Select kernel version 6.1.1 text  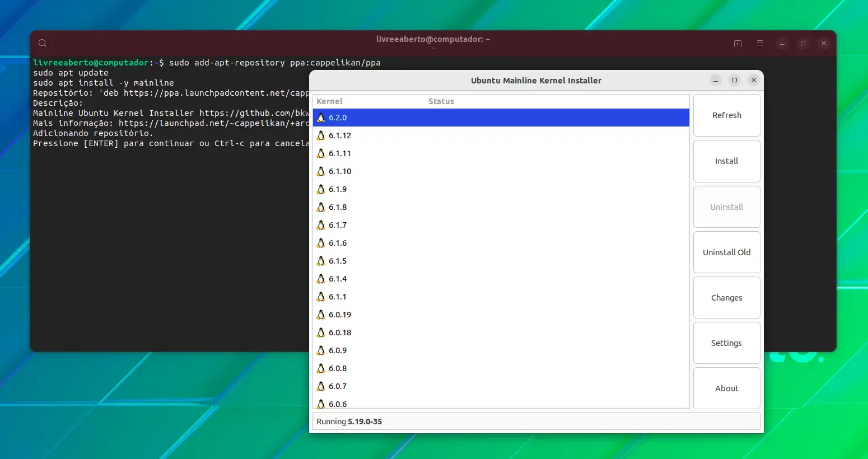pos(338,297)
